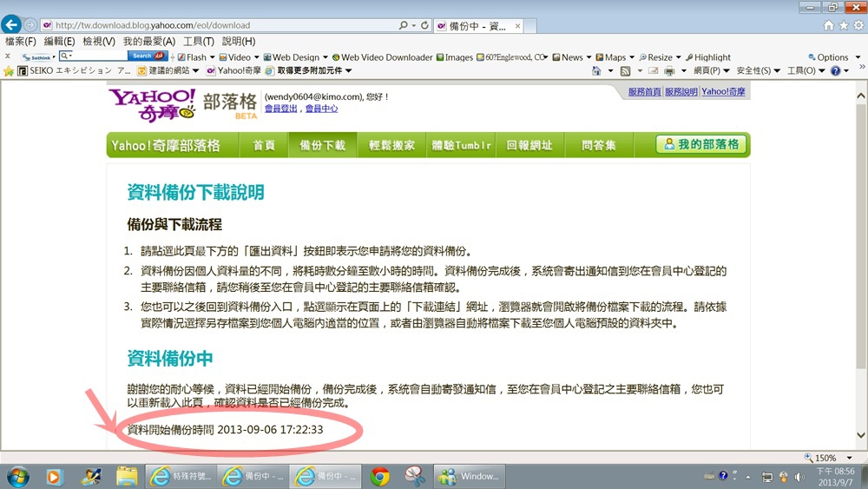The height and width of the screenshot is (489, 868).
Task: Expand the Resize toolbar dropdown
Action: (678, 57)
